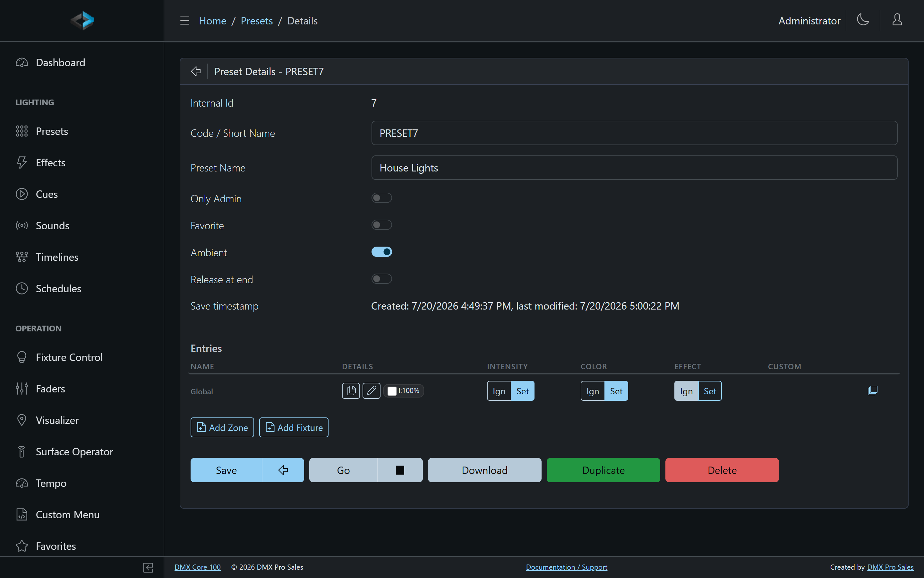Open the user profile icon
The height and width of the screenshot is (578, 924).
pos(897,20)
